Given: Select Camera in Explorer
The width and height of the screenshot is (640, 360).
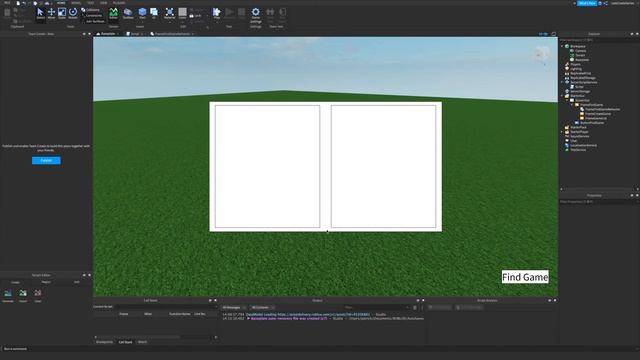Looking at the screenshot, I should 580,51.
